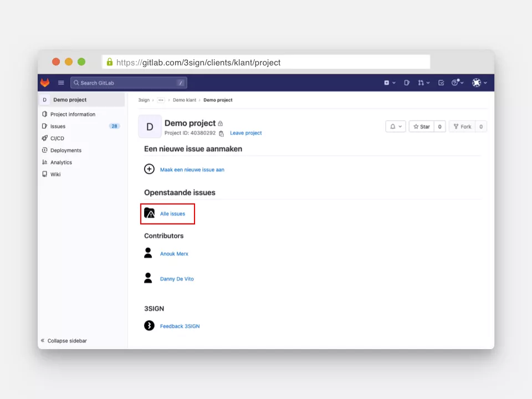Screen dimensions: 532x399
Task: Copy the project ID with clipboard icon
Action: pos(221,134)
